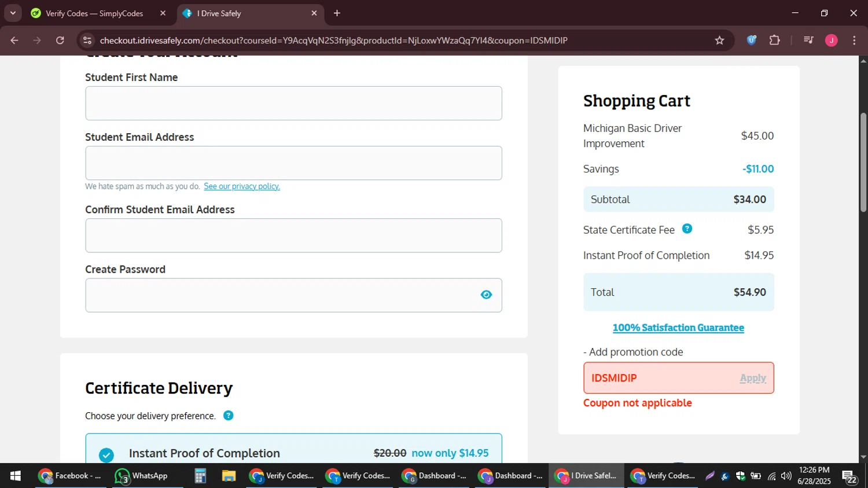The image size is (868, 488).
Task: Click the scrollbar down arrow
Action: (x=863, y=457)
